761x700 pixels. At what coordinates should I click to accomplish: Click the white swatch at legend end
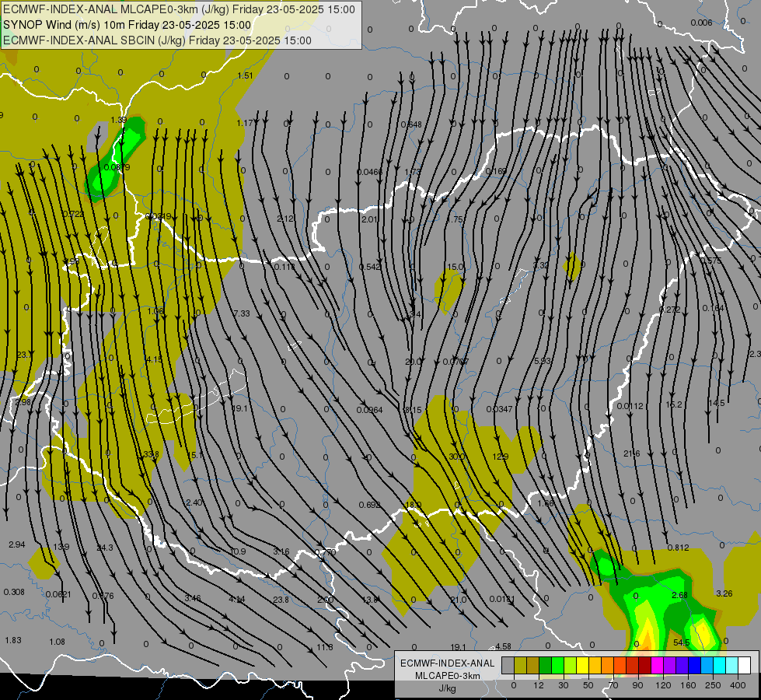(744, 665)
